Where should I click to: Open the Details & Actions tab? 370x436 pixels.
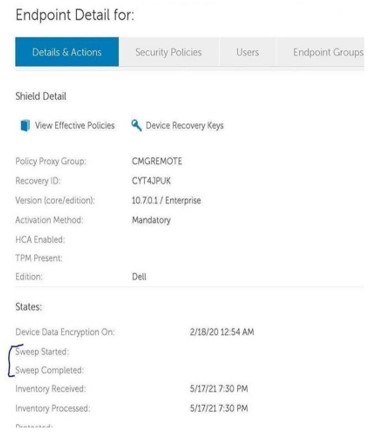click(x=67, y=52)
